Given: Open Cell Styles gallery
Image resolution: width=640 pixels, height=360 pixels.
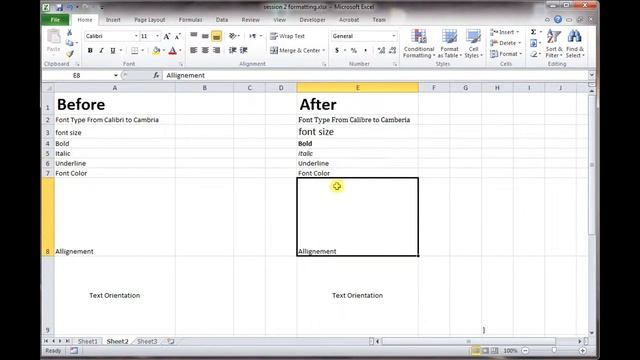Looking at the screenshot, I should point(473,44).
